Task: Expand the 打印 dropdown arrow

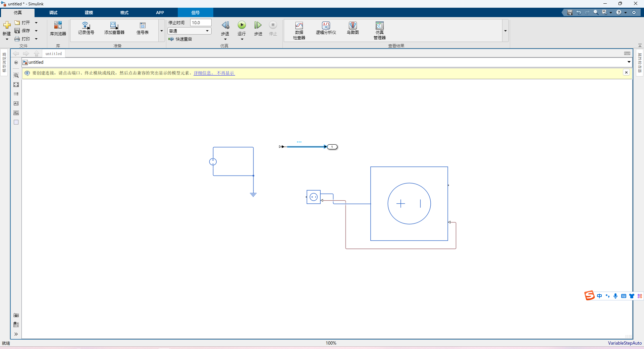Action: click(x=36, y=39)
